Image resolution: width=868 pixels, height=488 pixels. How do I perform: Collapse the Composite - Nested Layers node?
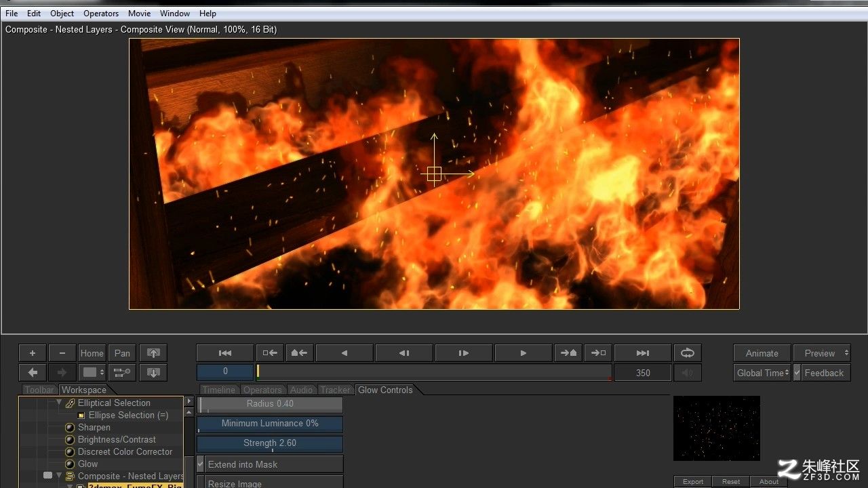[x=59, y=476]
